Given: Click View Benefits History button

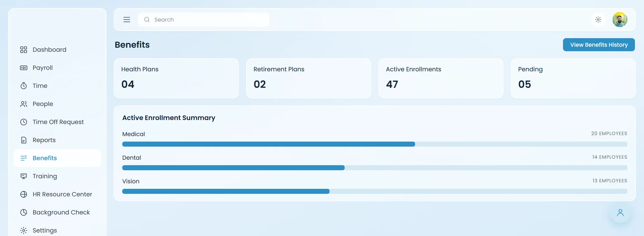Looking at the screenshot, I should [599, 45].
